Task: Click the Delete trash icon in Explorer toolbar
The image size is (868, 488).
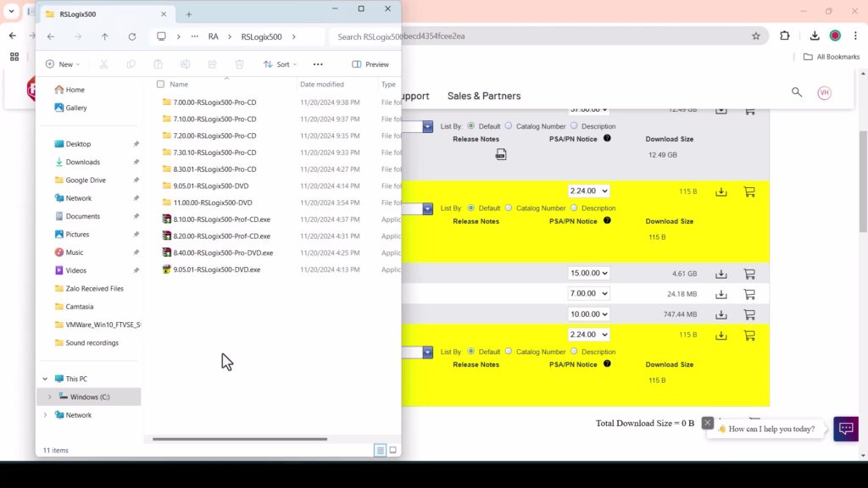Action: 239,64
